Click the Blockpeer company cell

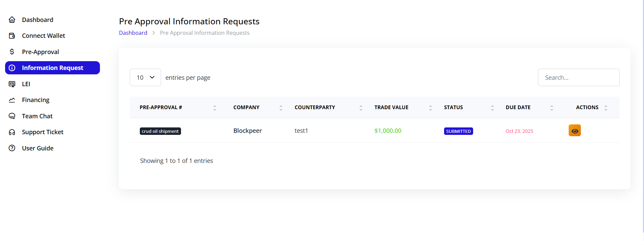coord(248,131)
